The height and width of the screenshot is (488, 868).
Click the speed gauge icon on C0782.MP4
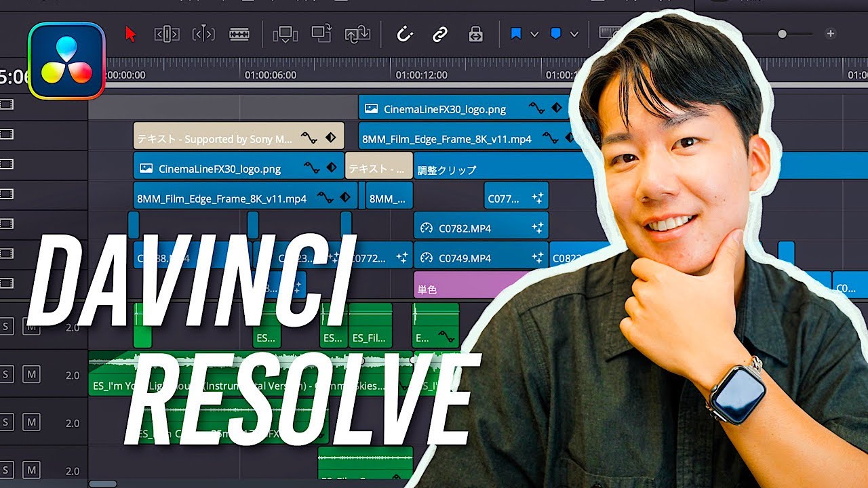point(427,228)
